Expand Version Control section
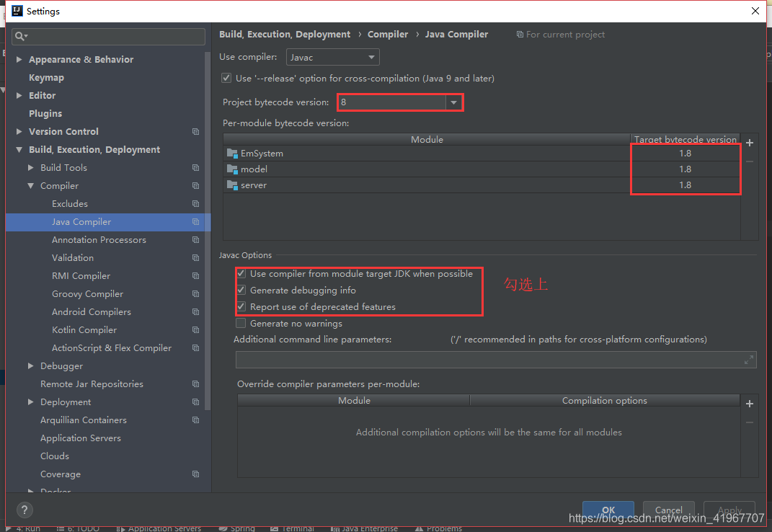The image size is (772, 532). 19,131
